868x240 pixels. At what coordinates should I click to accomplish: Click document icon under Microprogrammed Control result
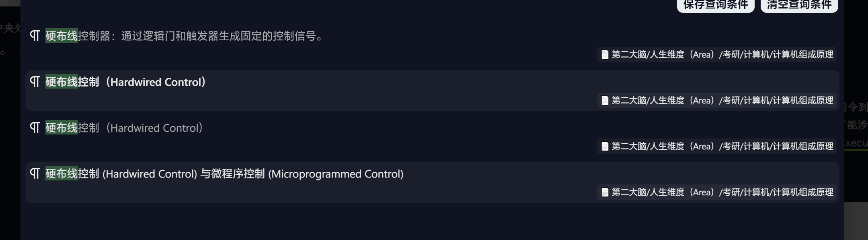[x=605, y=192]
